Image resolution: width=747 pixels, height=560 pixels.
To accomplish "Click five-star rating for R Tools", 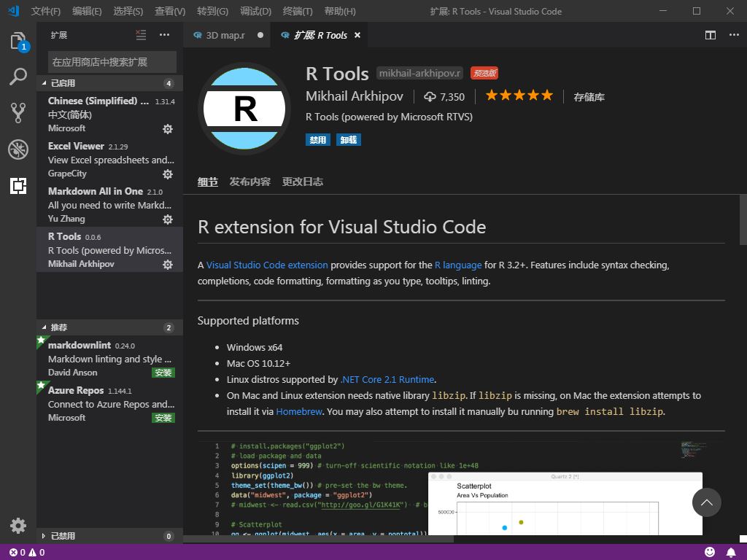I will point(519,95).
